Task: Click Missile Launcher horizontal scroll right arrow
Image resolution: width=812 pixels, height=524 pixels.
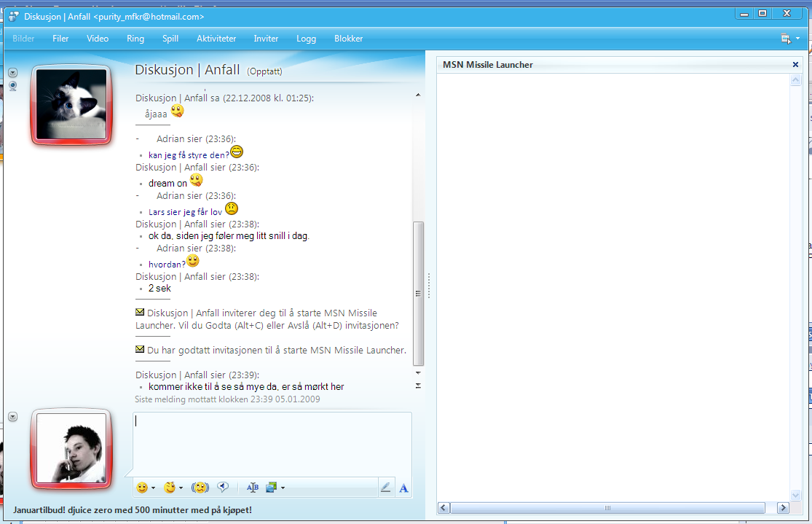Action: pos(783,508)
